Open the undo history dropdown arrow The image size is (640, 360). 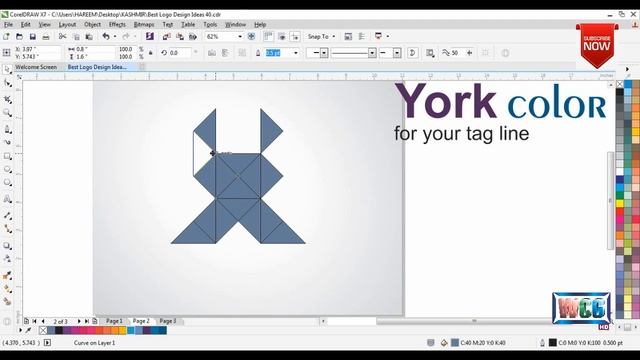point(115,37)
